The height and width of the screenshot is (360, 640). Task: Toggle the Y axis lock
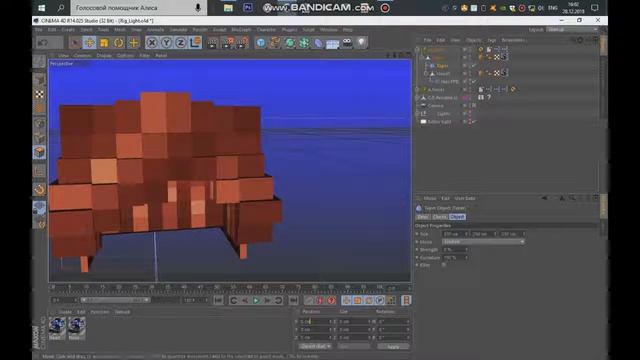[166, 42]
